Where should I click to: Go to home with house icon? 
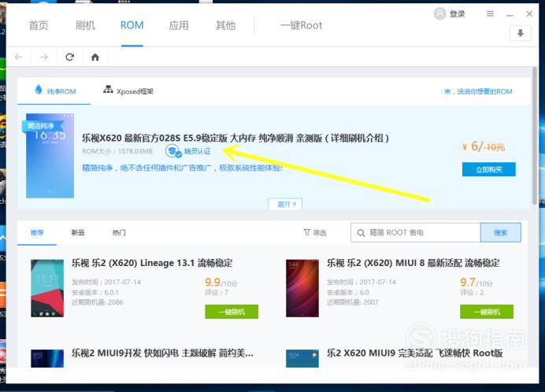pyautogui.click(x=95, y=57)
